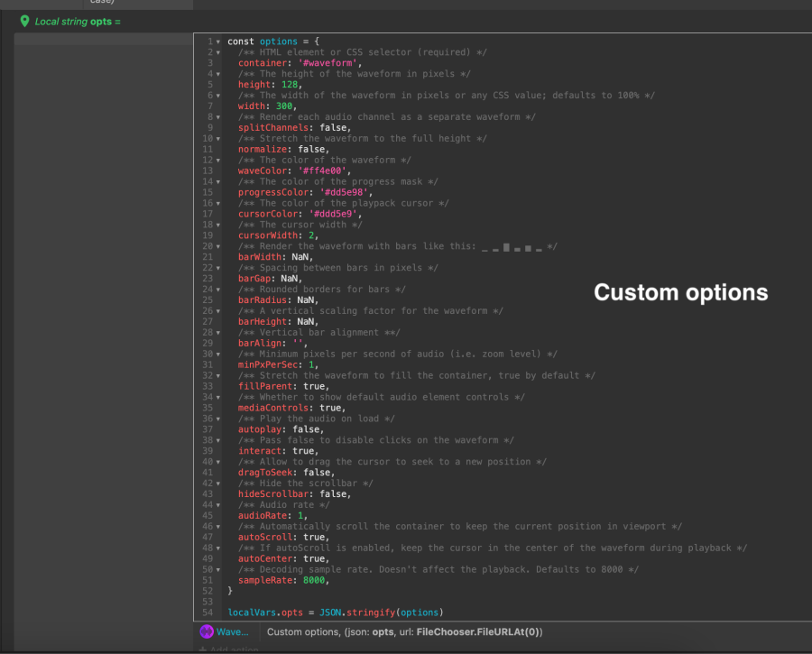
Task: Click the normalize property
Action: point(262,149)
